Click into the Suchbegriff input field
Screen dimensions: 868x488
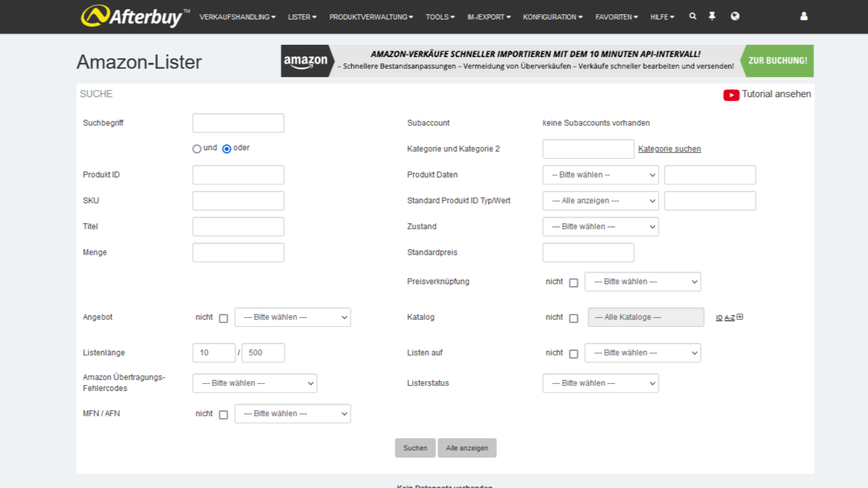click(238, 123)
